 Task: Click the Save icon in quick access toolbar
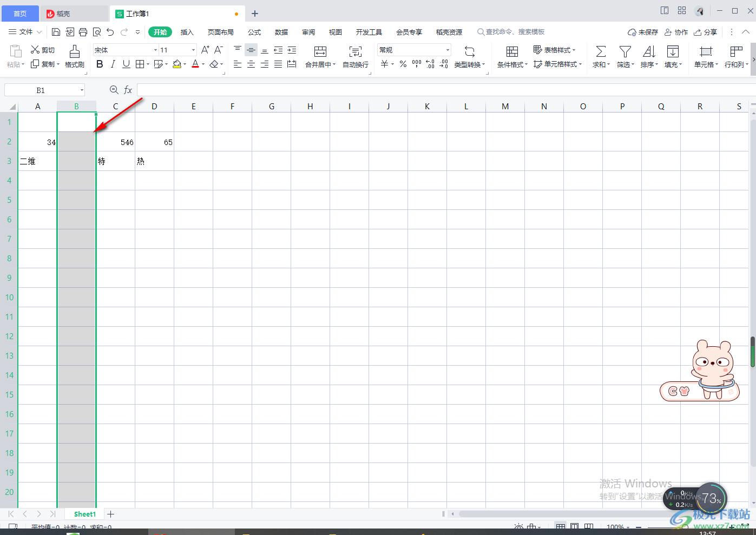click(x=56, y=32)
